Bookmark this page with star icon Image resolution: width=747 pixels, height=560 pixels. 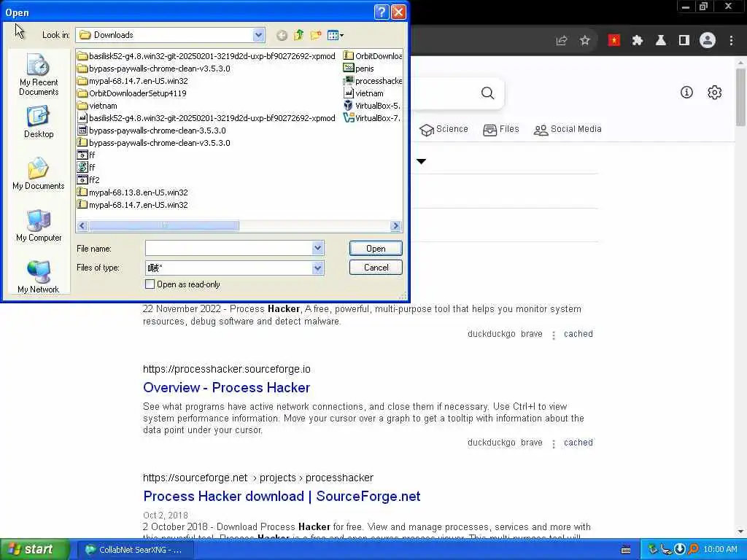(585, 41)
